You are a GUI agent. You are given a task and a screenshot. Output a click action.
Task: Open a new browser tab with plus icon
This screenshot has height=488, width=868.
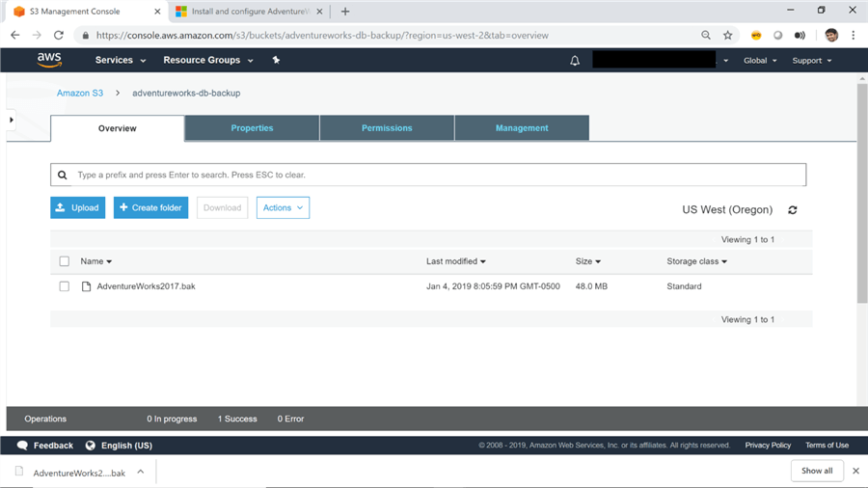(x=345, y=11)
